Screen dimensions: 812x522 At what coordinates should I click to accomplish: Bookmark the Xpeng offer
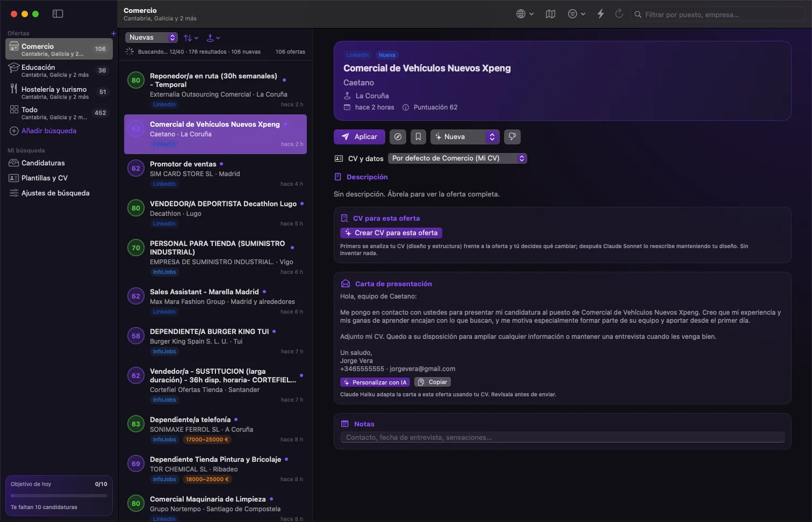click(418, 137)
